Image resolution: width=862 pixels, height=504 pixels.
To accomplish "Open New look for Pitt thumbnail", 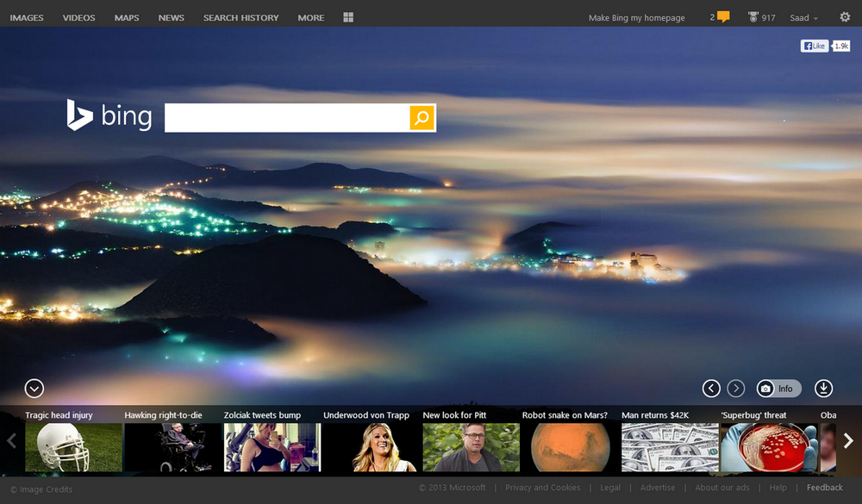I will click(472, 447).
